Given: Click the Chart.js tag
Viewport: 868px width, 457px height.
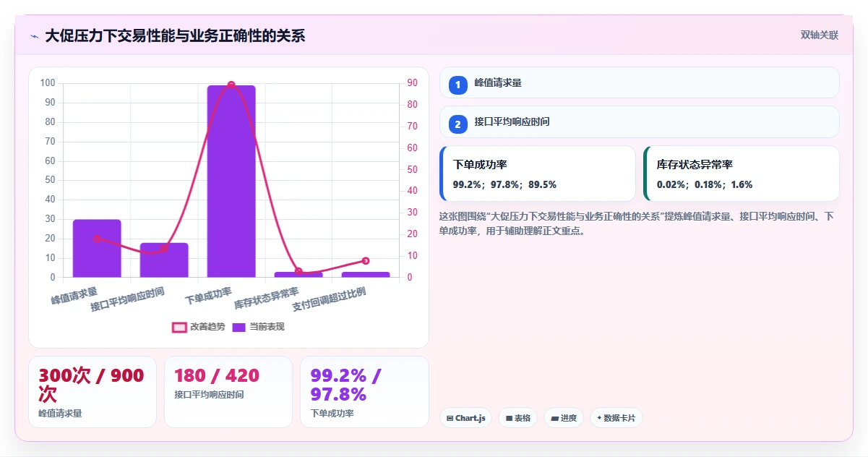Looking at the screenshot, I should coord(465,418).
